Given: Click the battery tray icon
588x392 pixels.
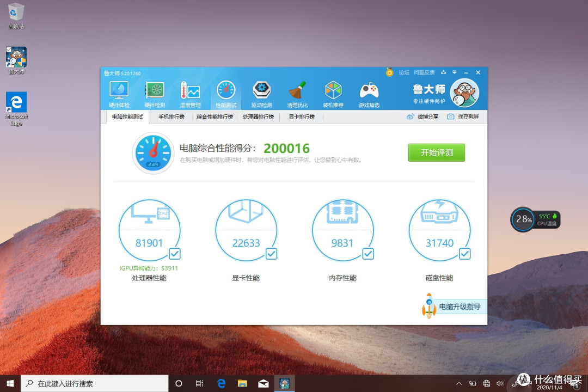Looking at the screenshot, I should (x=473, y=383).
